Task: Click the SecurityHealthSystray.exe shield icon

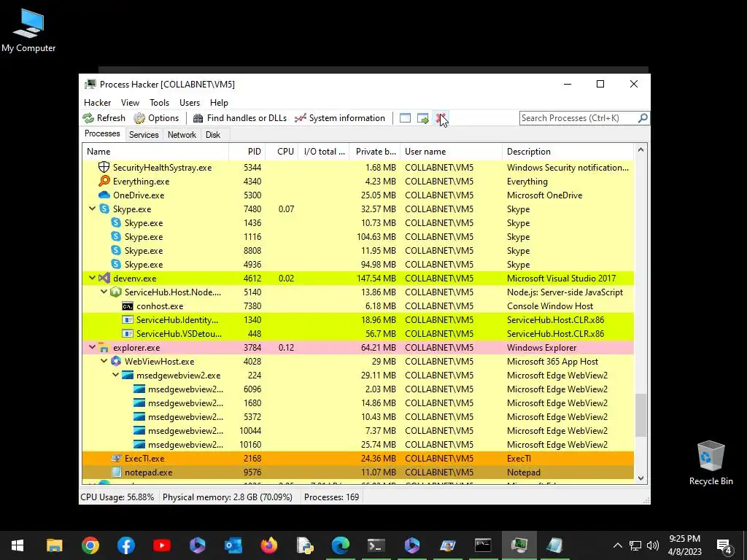Action: pos(104,167)
